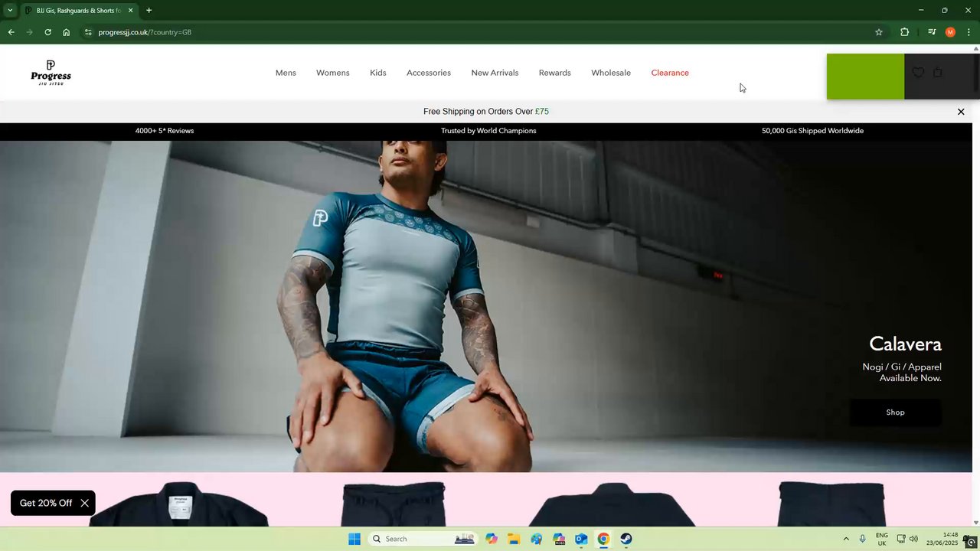
Task: Open the Paint app icon in taskbar
Action: pyautogui.click(x=536, y=539)
